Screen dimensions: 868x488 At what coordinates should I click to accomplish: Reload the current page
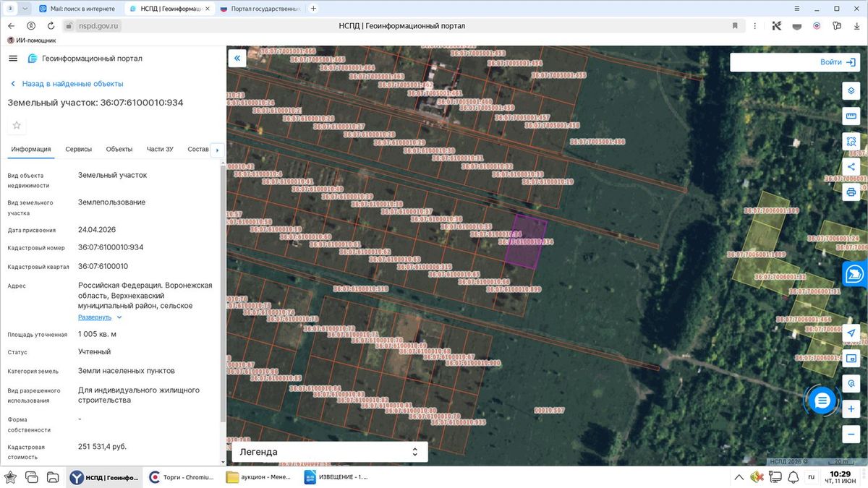[x=51, y=25]
